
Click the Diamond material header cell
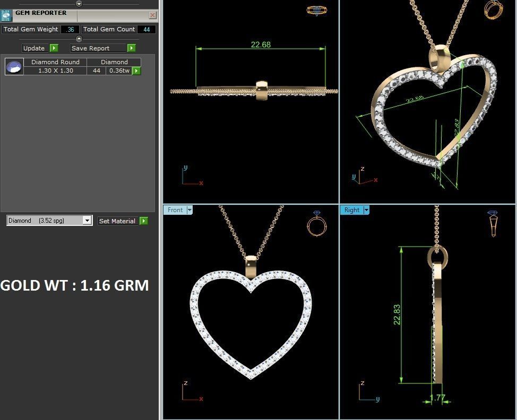pos(114,62)
